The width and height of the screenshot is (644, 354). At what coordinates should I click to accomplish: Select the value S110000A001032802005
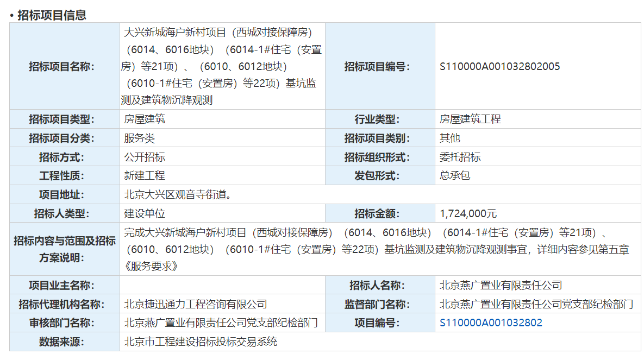[499, 66]
